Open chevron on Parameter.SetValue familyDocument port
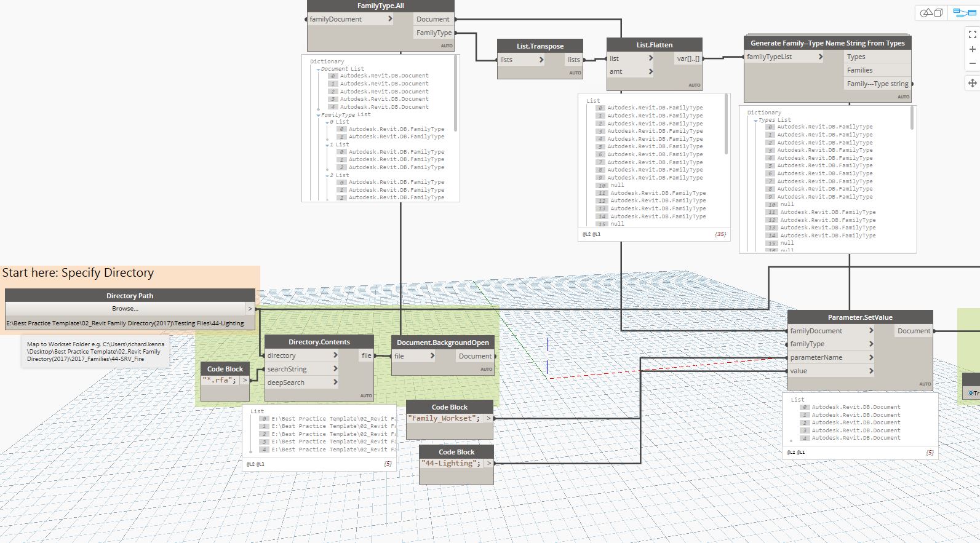This screenshot has height=543, width=980. point(871,331)
